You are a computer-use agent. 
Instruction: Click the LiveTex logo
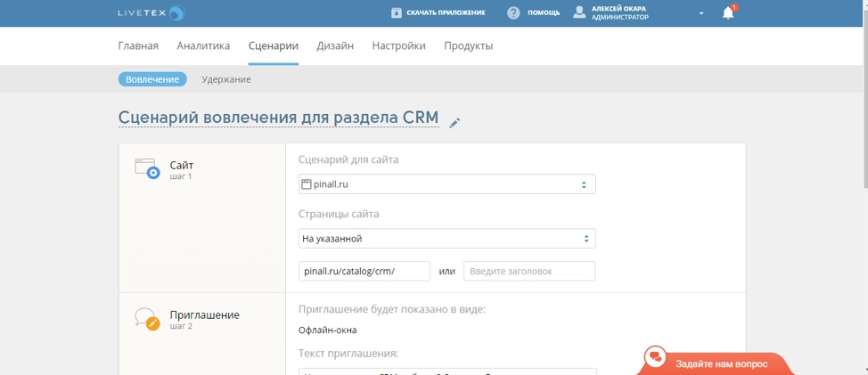click(151, 12)
